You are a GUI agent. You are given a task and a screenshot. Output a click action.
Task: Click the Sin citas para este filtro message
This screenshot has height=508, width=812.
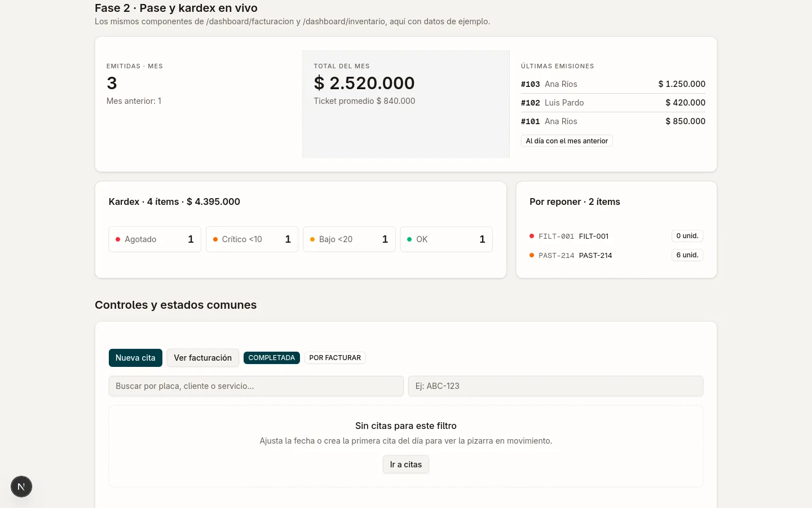406,426
